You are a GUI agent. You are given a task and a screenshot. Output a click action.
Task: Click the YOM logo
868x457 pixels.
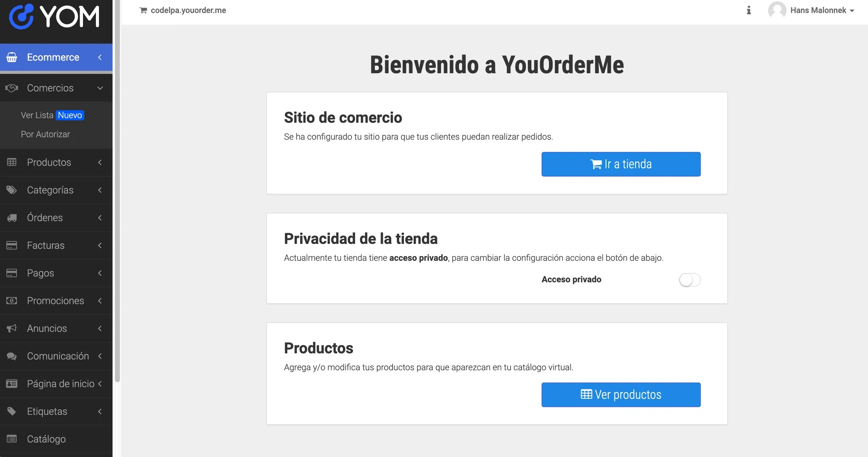[54, 17]
